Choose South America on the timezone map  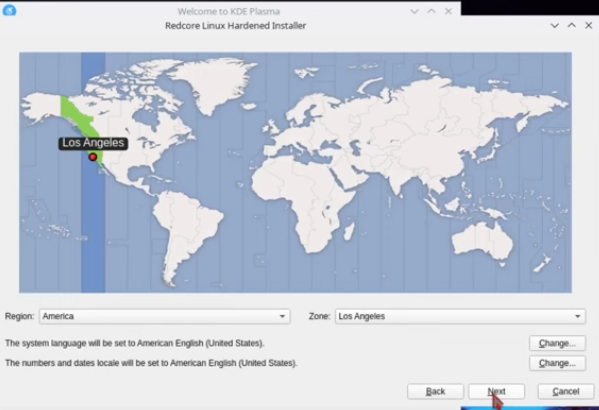(183, 229)
